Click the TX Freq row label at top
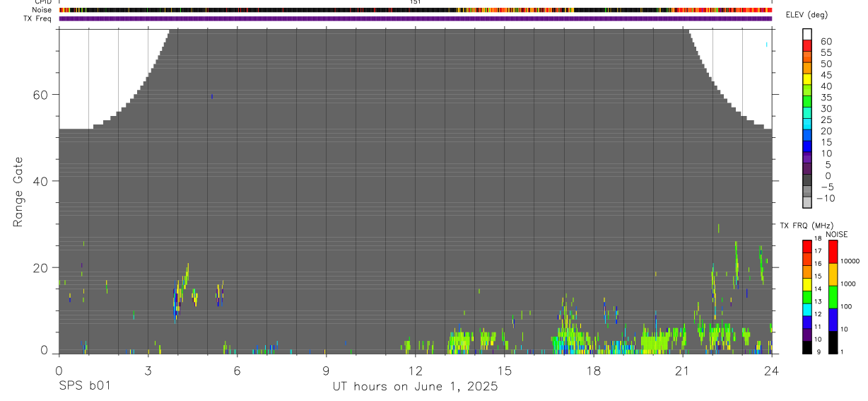This screenshot has width=868, height=401. 39,18
